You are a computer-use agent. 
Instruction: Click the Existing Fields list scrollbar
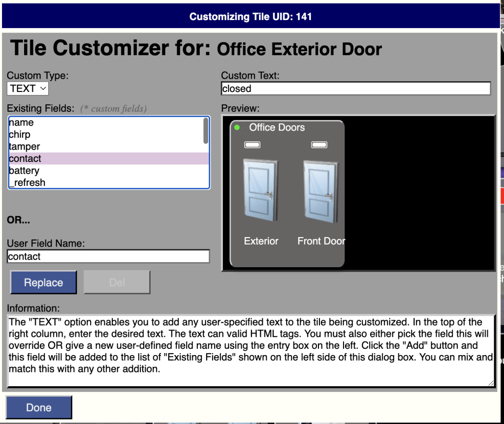pos(206,131)
